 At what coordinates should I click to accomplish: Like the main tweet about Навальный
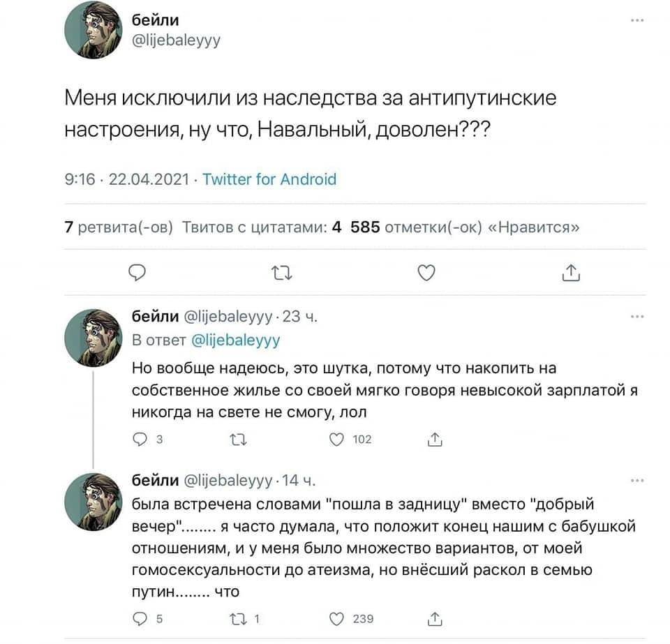pyautogui.click(x=426, y=273)
